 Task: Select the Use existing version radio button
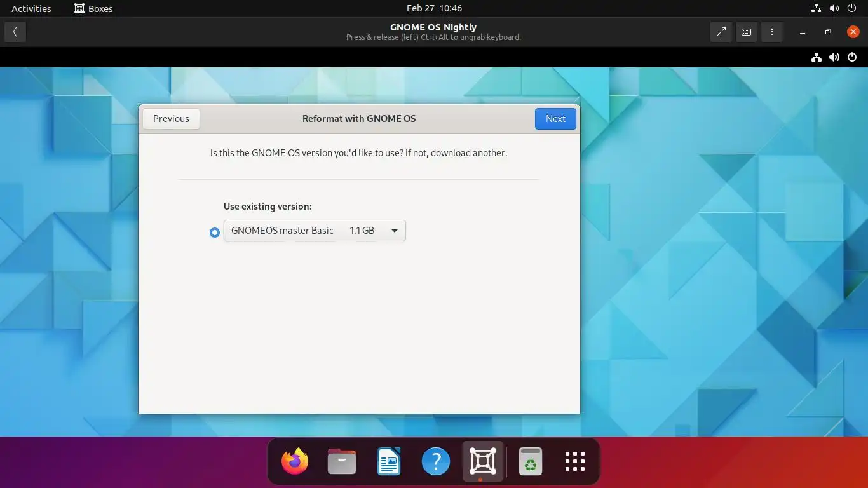point(215,233)
